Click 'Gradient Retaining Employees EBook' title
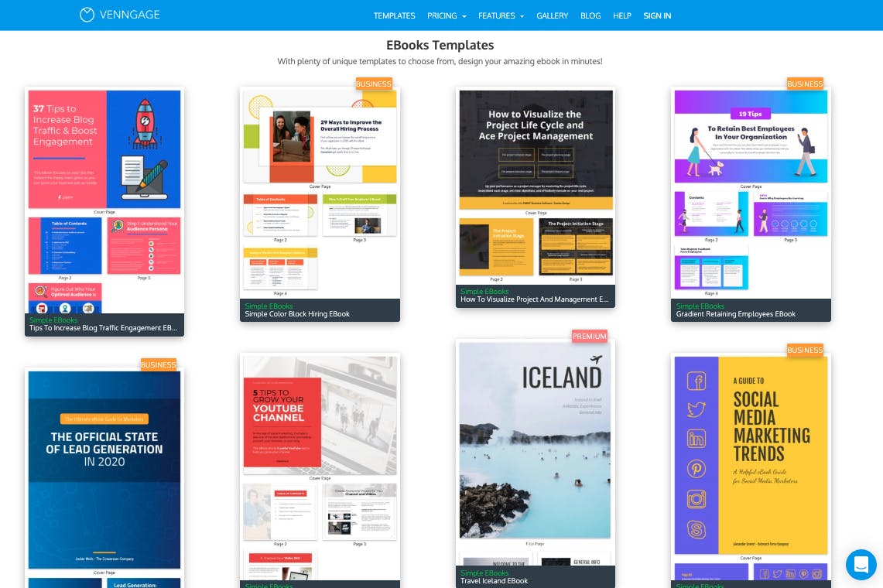Screen dimensions: 883x588 click(x=735, y=314)
